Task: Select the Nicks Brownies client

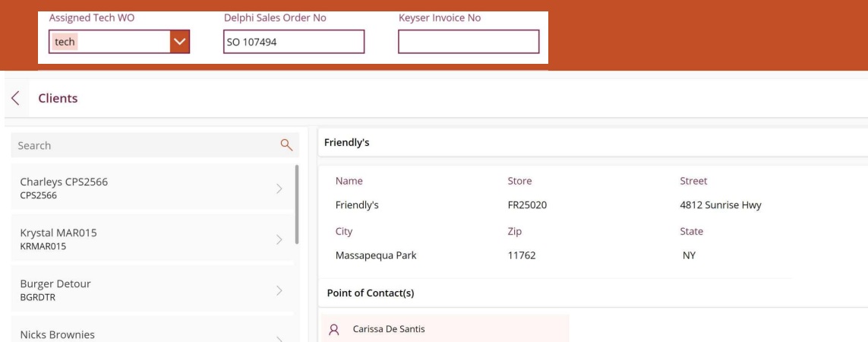Action: 58,334
